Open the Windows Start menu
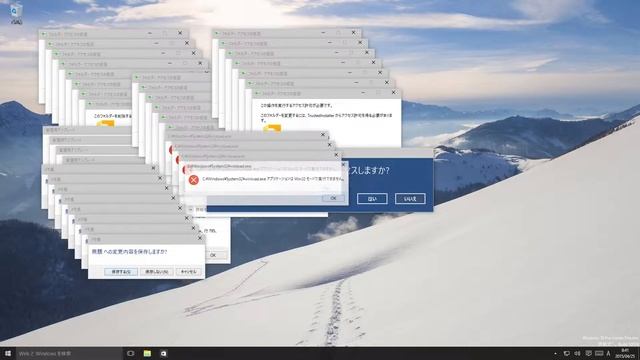640x360 pixels. (x=8, y=353)
